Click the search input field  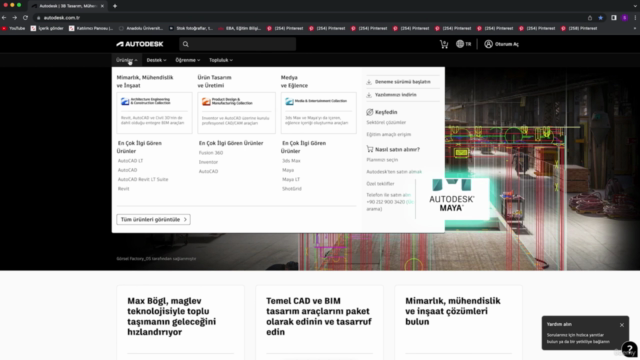tap(238, 44)
